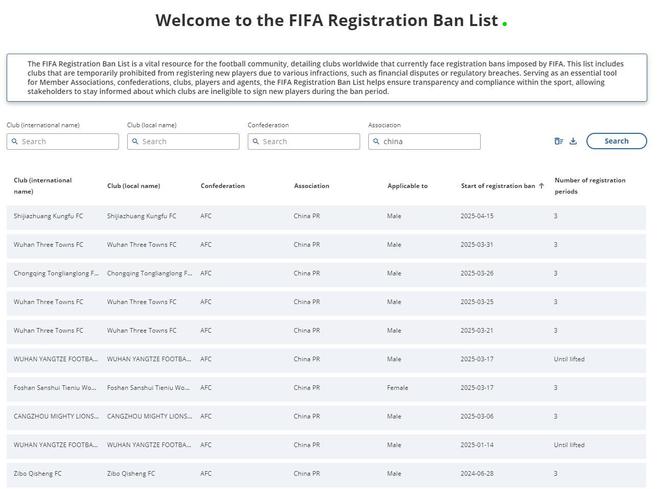660x489 pixels.
Task: Click the Association field containing china
Action: click(x=424, y=141)
